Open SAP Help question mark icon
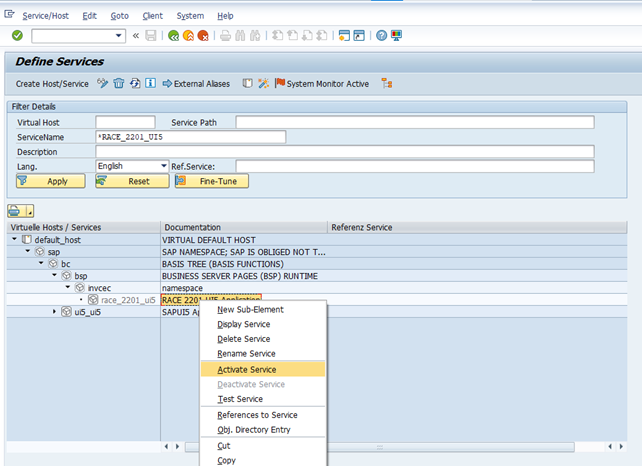 pyautogui.click(x=381, y=36)
